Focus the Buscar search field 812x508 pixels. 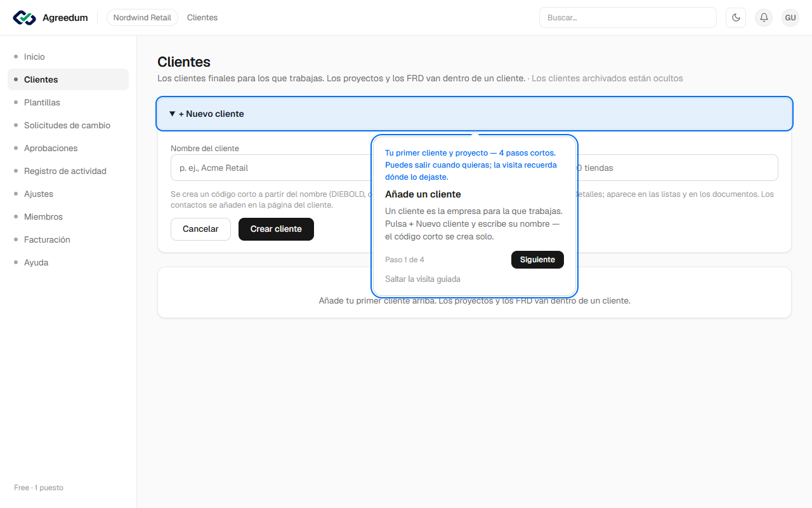coord(628,18)
